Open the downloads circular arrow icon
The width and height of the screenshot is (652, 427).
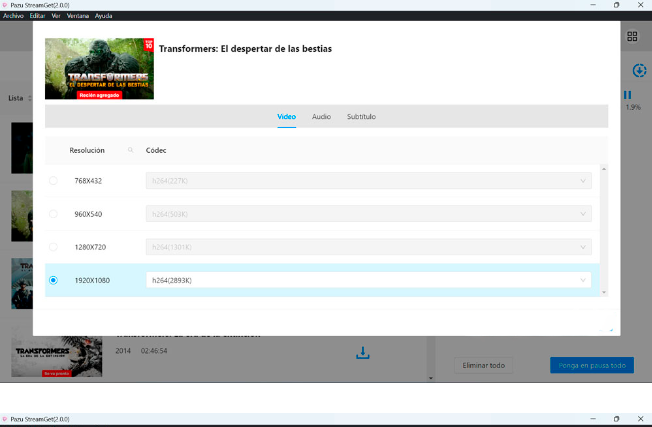tap(639, 70)
